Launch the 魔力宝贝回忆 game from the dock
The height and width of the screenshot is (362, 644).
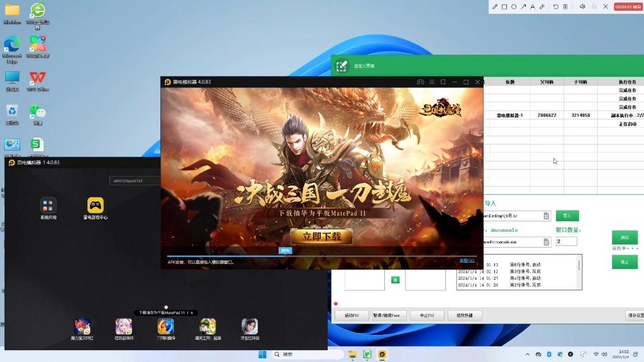(82, 329)
